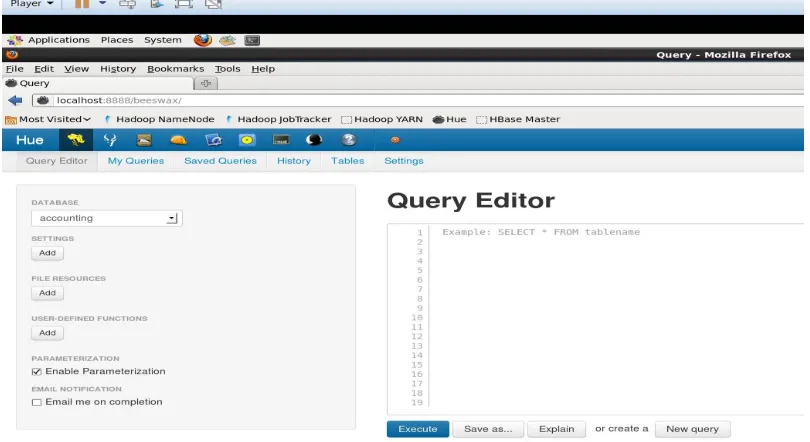Open the Job Designer icon in Hue bar

click(213, 140)
